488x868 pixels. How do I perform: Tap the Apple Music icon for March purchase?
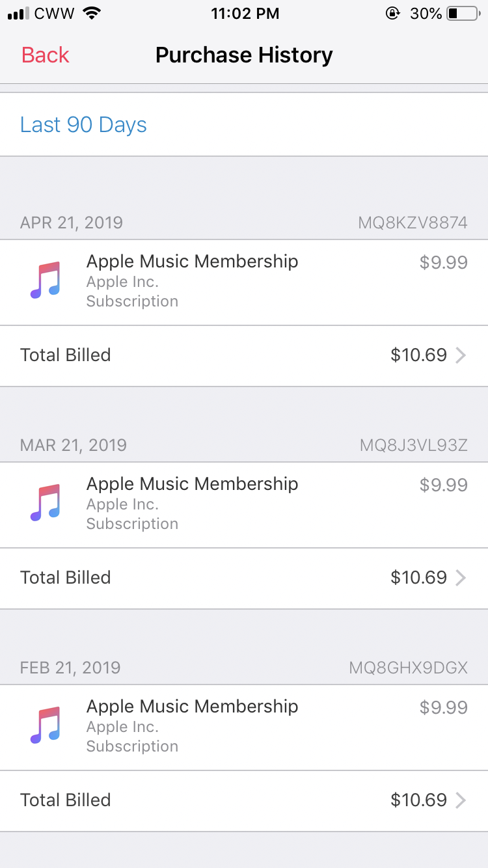pyautogui.click(x=46, y=503)
